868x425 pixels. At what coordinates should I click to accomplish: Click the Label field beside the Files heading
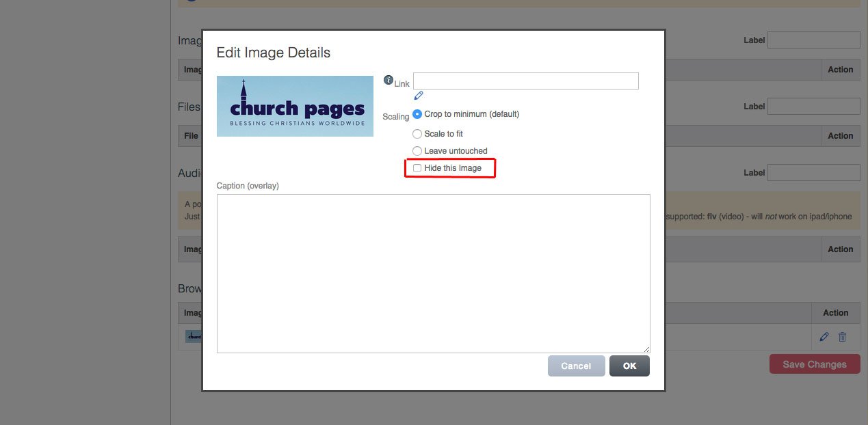[x=814, y=106]
